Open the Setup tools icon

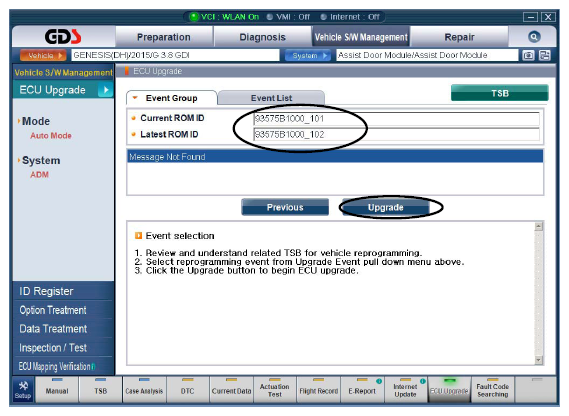coord(23,390)
